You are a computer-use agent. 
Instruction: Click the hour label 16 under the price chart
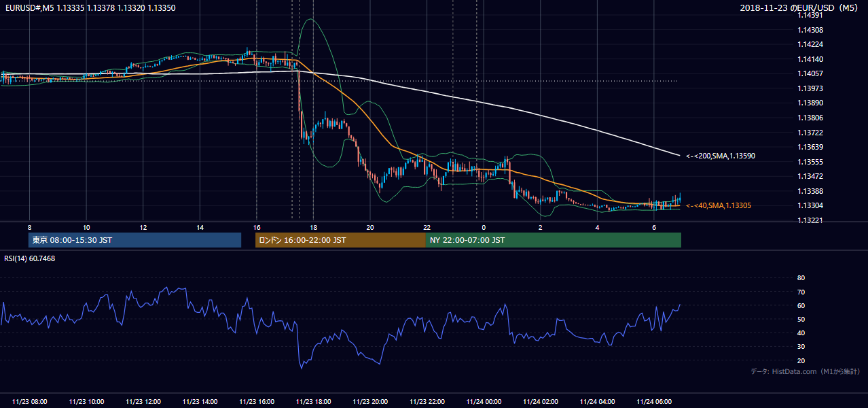tap(257, 227)
